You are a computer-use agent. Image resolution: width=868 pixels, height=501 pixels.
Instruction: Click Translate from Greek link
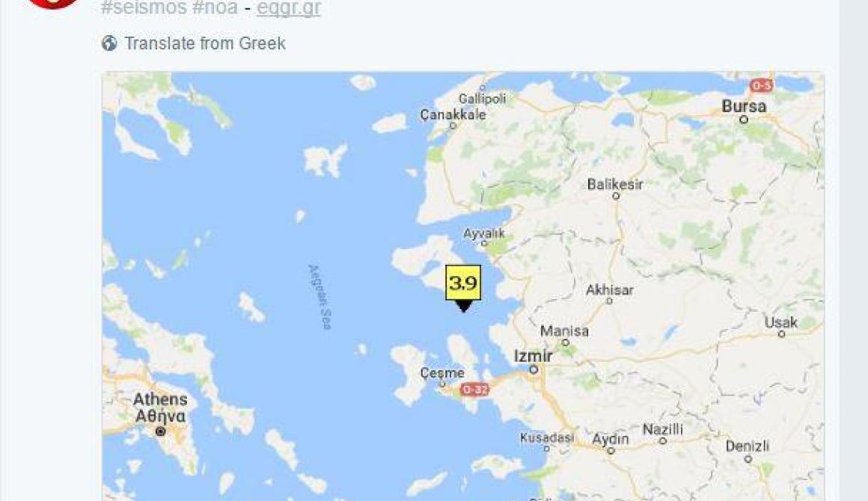205,43
